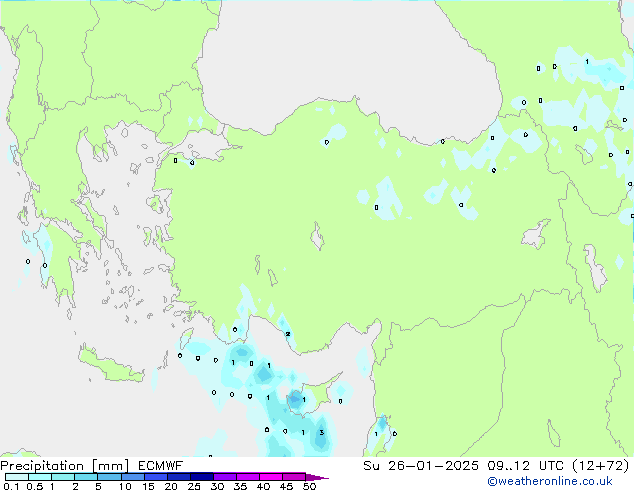The width and height of the screenshot is (634, 490).
Task: Select the 5 mm legend color swatch
Action: (x=108, y=477)
